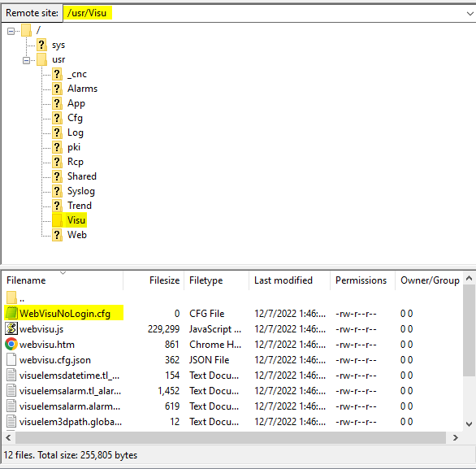Click the Web folder icon
The image size is (476, 469).
click(x=57, y=235)
